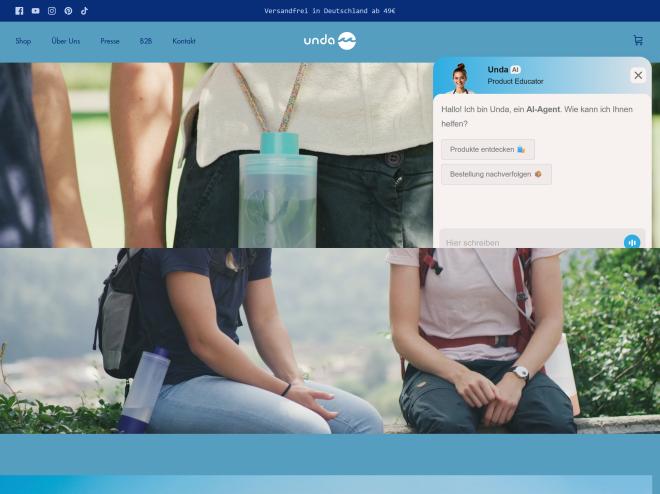Open the Pinterest social link
The width and height of the screenshot is (660, 494).
[68, 11]
